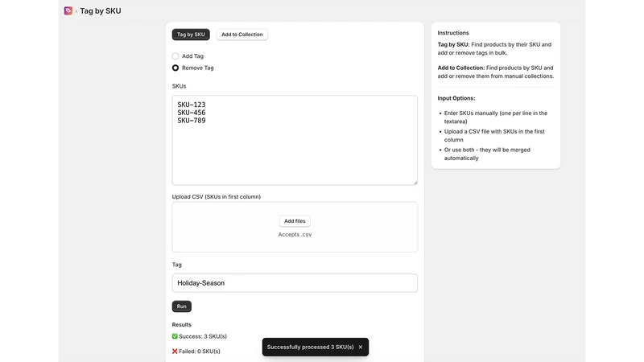Click the Successfully processed 3 SKU(s) message
The image size is (644, 362).
point(310,348)
